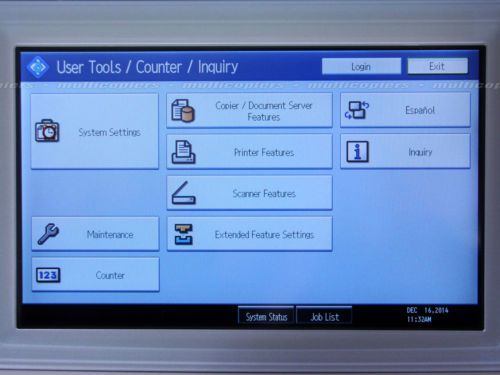Tap the date and time display
Image resolution: width=500 pixels, height=375 pixels.
[427, 315]
